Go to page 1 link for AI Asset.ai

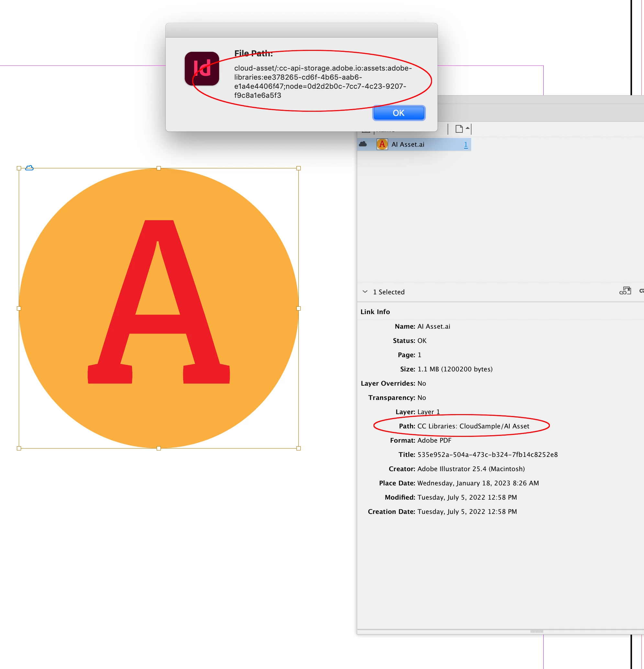466,144
